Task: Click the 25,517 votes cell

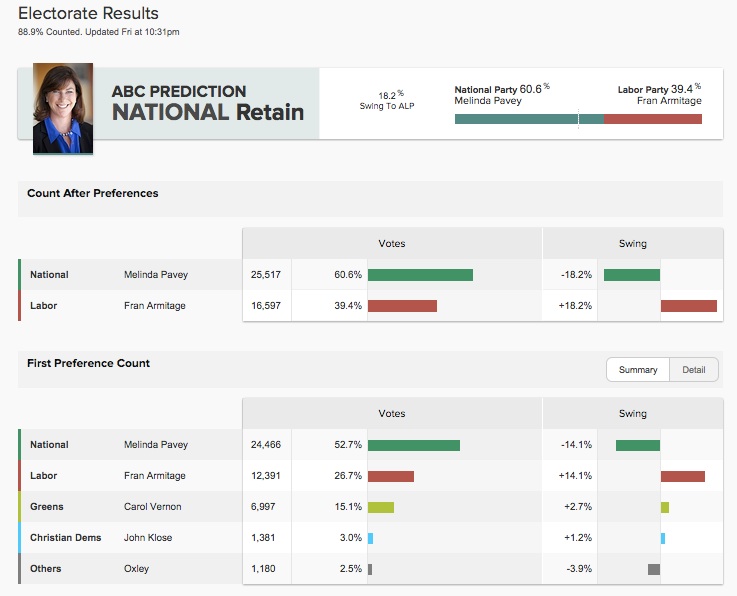Action: click(x=266, y=274)
